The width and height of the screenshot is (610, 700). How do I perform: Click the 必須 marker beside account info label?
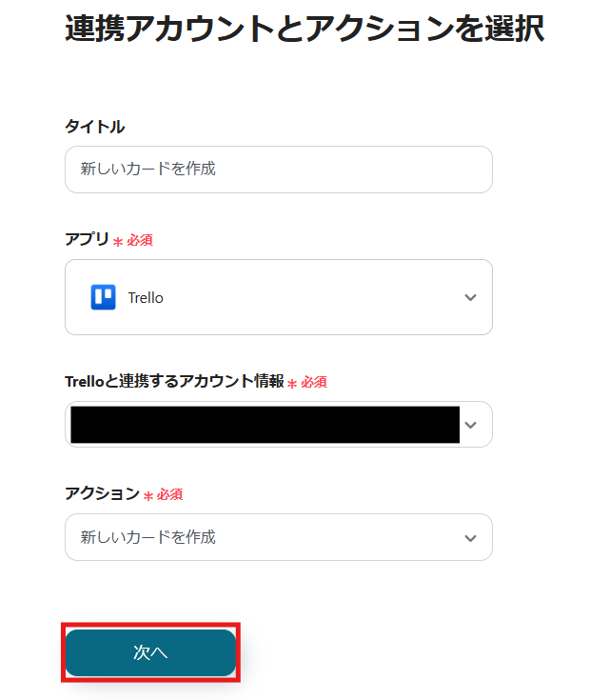pyautogui.click(x=314, y=383)
